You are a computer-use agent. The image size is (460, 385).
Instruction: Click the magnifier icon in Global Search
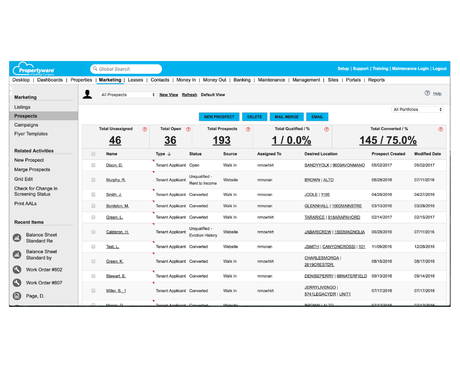pos(95,69)
